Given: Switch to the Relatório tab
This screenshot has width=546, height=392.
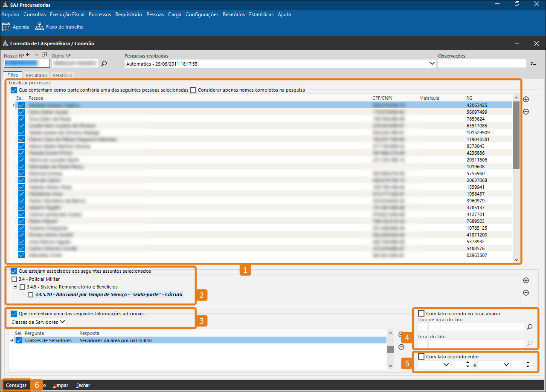Looking at the screenshot, I should pos(63,75).
